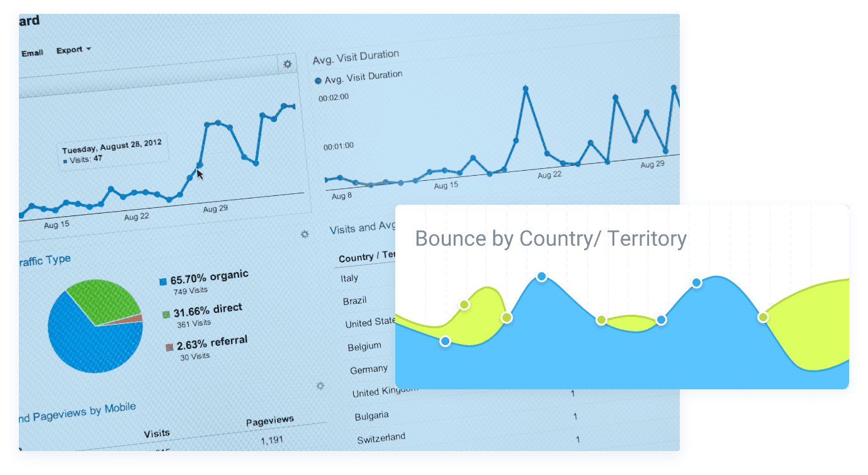Select the red referral legend swatch
Screen dimensions: 868x475
[169, 347]
